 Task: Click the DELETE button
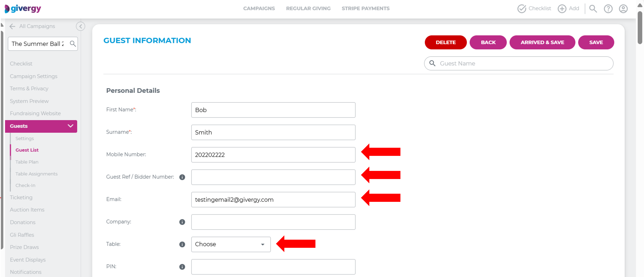tap(446, 42)
